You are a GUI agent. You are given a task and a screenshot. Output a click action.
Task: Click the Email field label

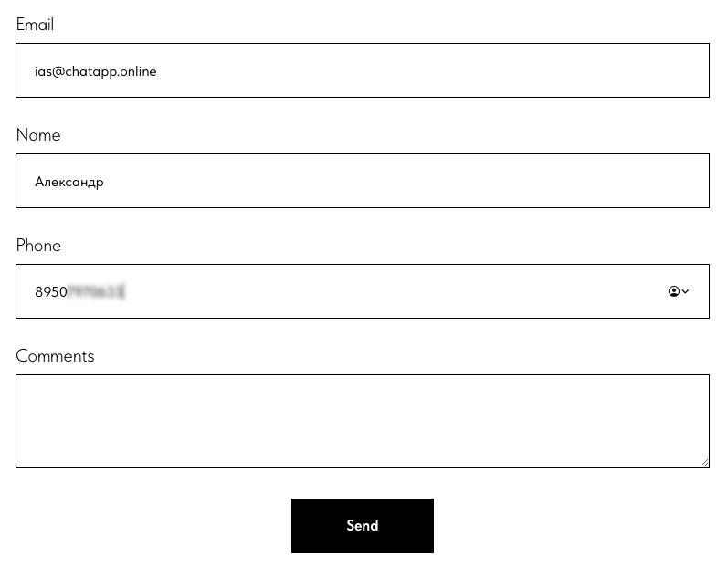pos(35,25)
